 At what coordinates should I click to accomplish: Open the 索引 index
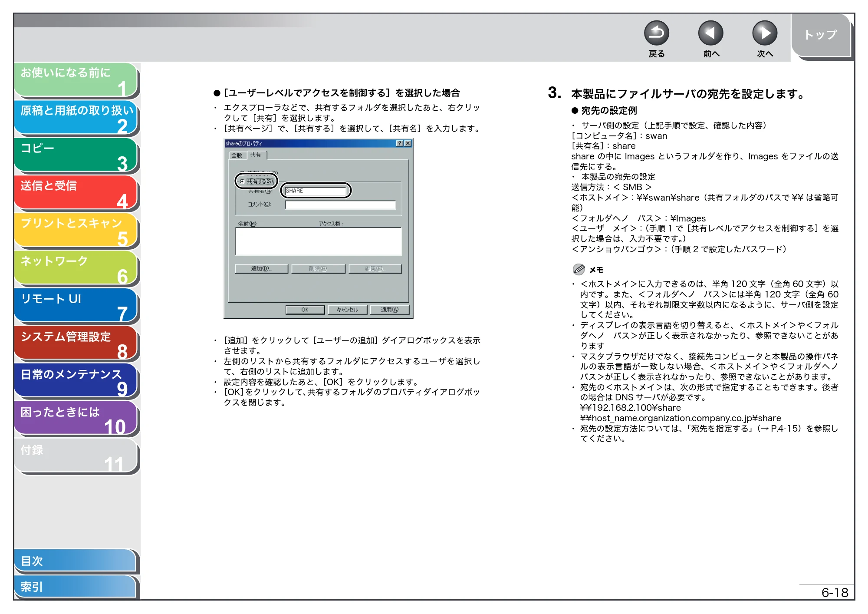[x=75, y=587]
